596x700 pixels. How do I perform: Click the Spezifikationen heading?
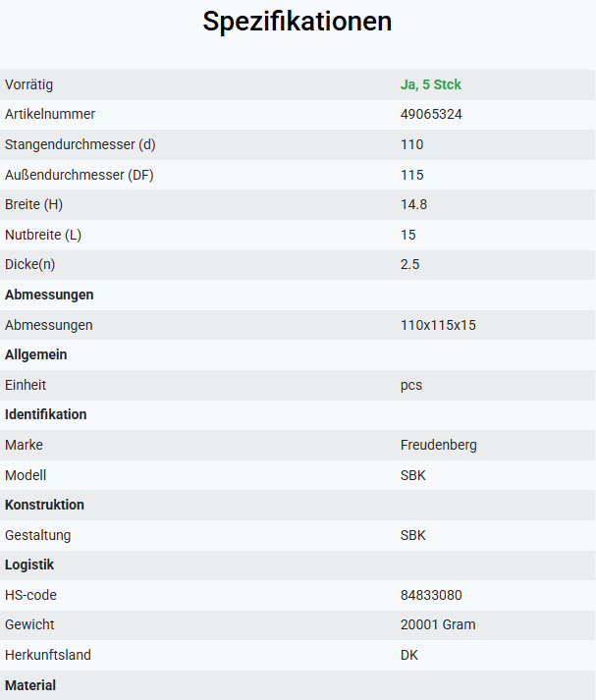click(x=298, y=22)
